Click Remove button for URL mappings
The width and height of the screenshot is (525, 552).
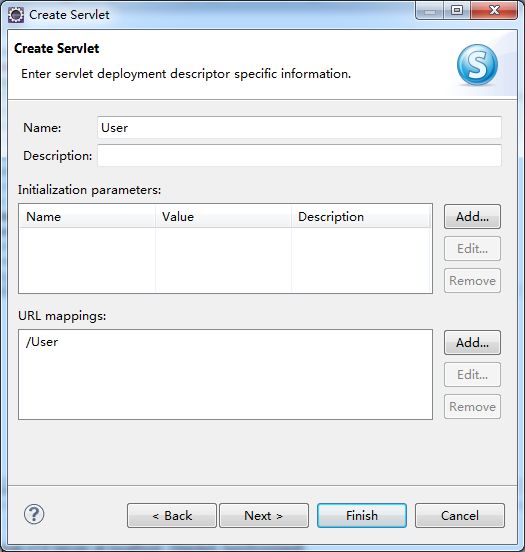coord(472,407)
